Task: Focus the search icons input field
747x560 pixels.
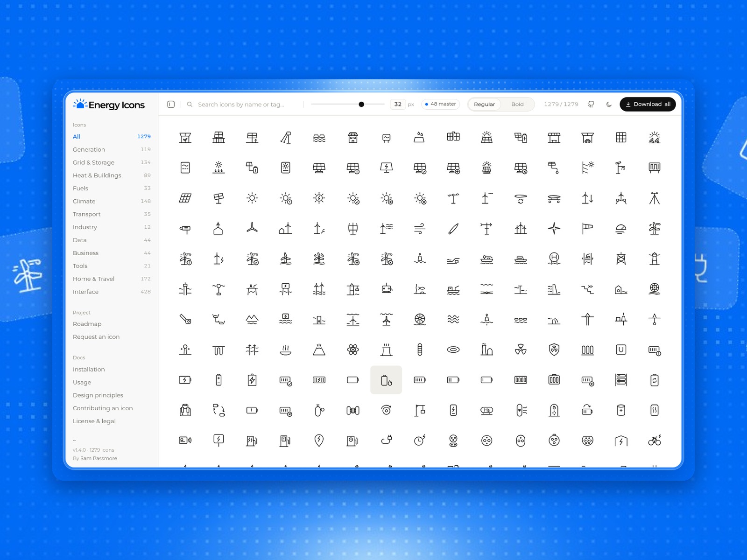Action: coord(243,104)
